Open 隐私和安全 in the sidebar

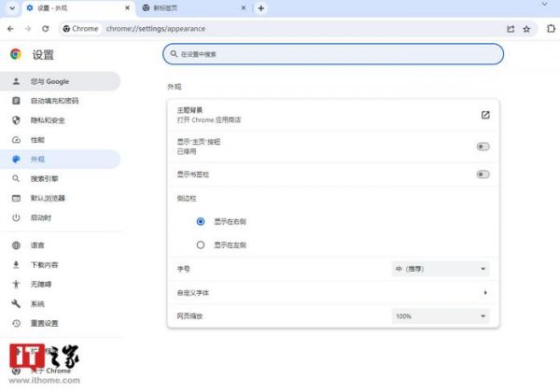click(x=49, y=120)
